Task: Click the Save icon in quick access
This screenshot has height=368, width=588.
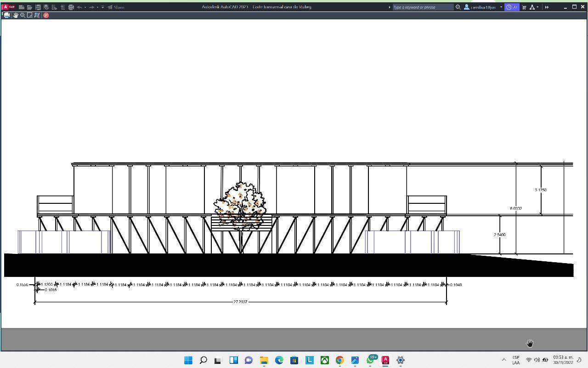Action: (x=38, y=7)
